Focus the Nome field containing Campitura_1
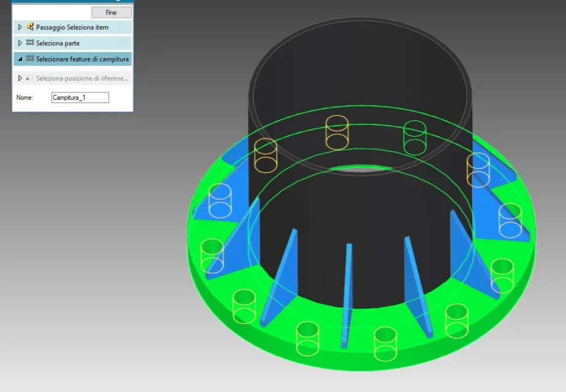 point(80,97)
